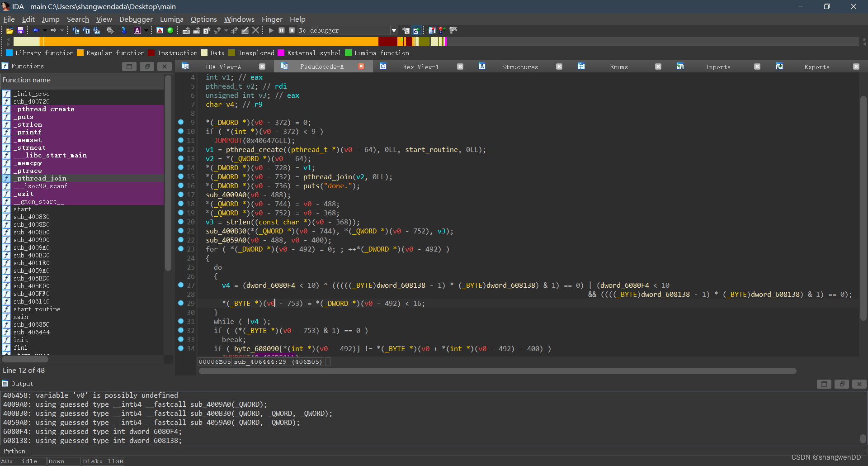The width and height of the screenshot is (868, 466).
Task: Open the Debugger menu
Action: point(136,19)
